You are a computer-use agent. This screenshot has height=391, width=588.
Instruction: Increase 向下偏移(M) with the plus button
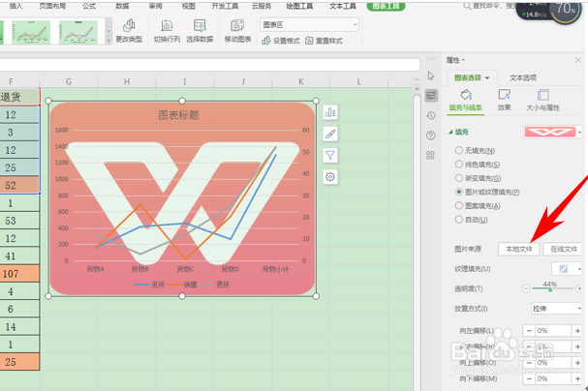tap(577, 379)
